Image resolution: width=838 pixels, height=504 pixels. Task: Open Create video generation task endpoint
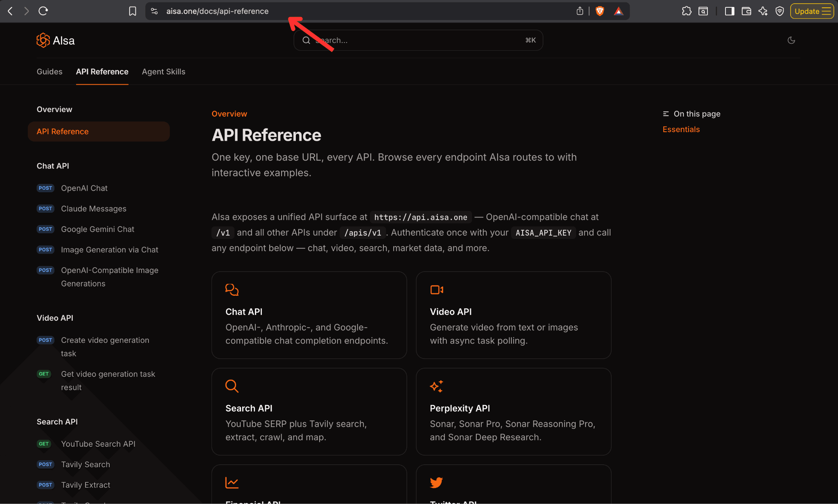[x=105, y=347]
